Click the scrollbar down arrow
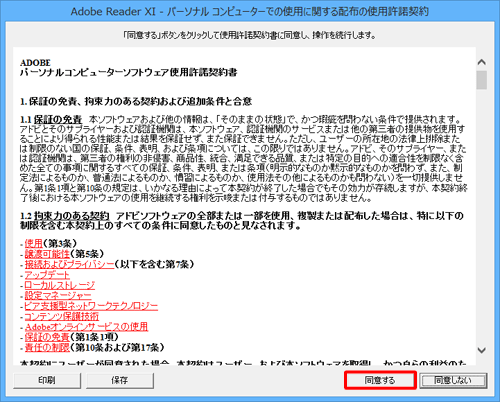This screenshot has width=500, height=402. pos(482,350)
